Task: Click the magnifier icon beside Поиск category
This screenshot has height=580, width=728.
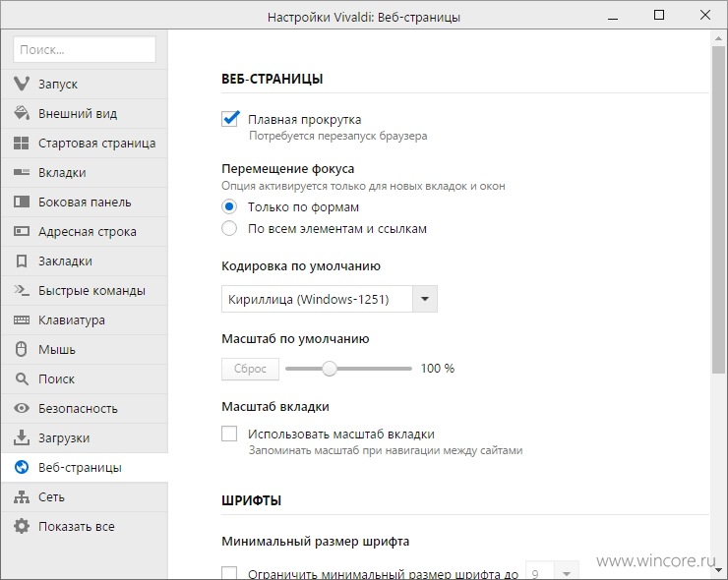Action: coord(22,378)
